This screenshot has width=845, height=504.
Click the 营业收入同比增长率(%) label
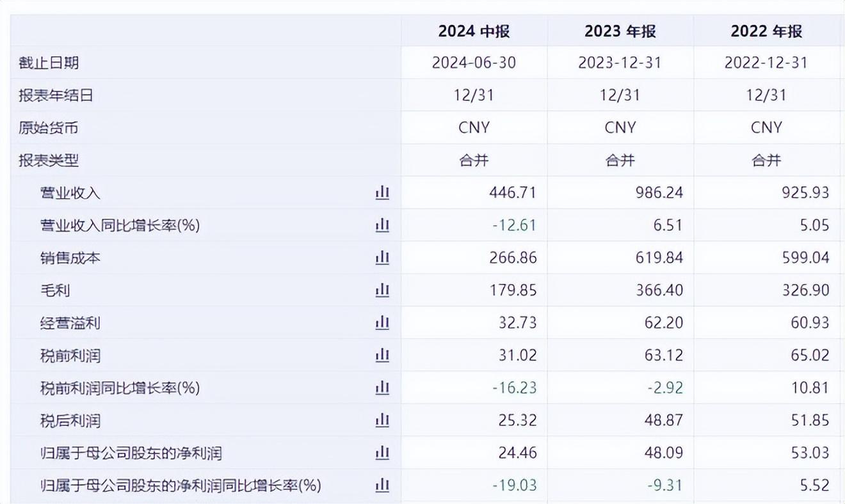coord(120,225)
